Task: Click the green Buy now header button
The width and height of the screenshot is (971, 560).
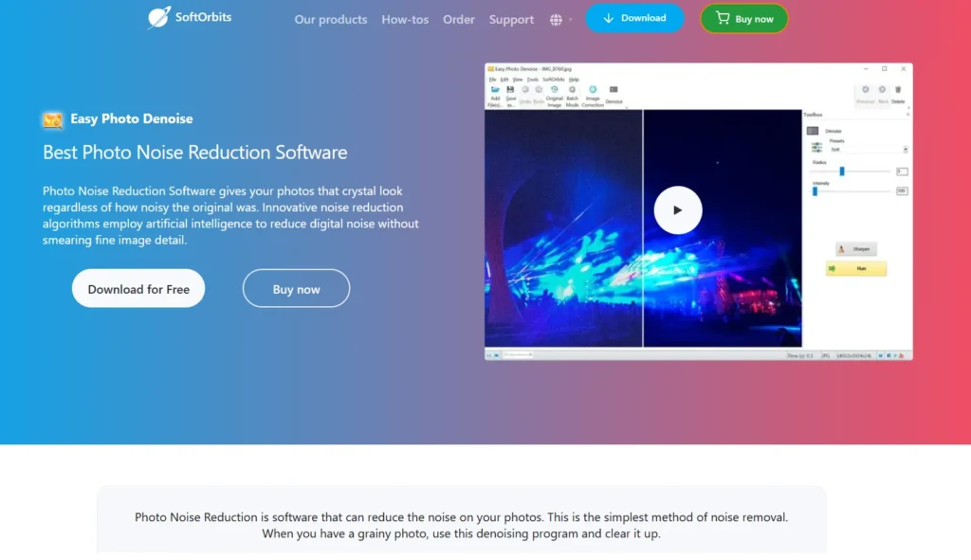Action: pos(743,19)
